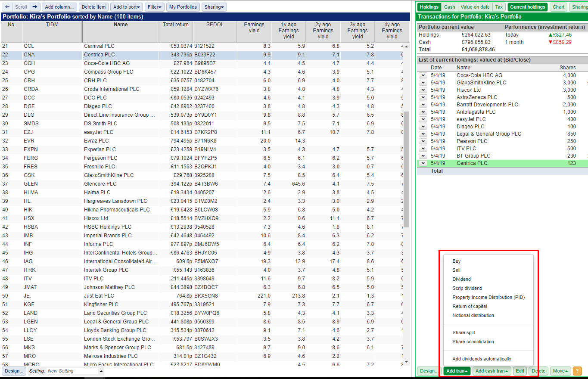Sort table by the TIDM column header
Image resolution: width=588 pixels, height=379 pixels.
tap(52, 31)
